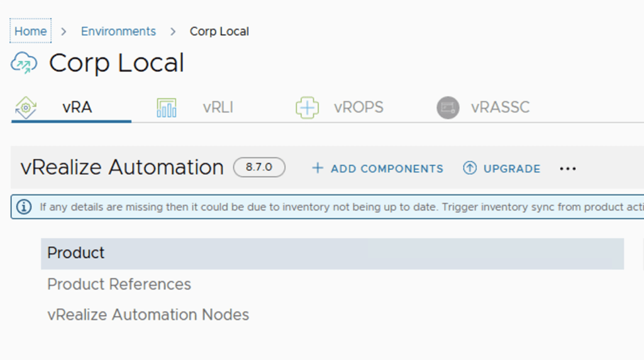
Task: Expand the Product section
Action: pyautogui.click(x=76, y=253)
